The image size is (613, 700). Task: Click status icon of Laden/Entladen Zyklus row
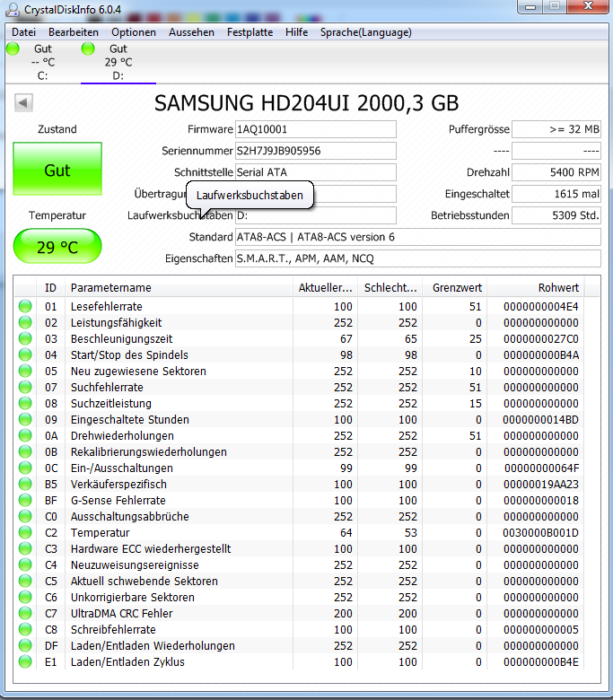pyautogui.click(x=25, y=661)
